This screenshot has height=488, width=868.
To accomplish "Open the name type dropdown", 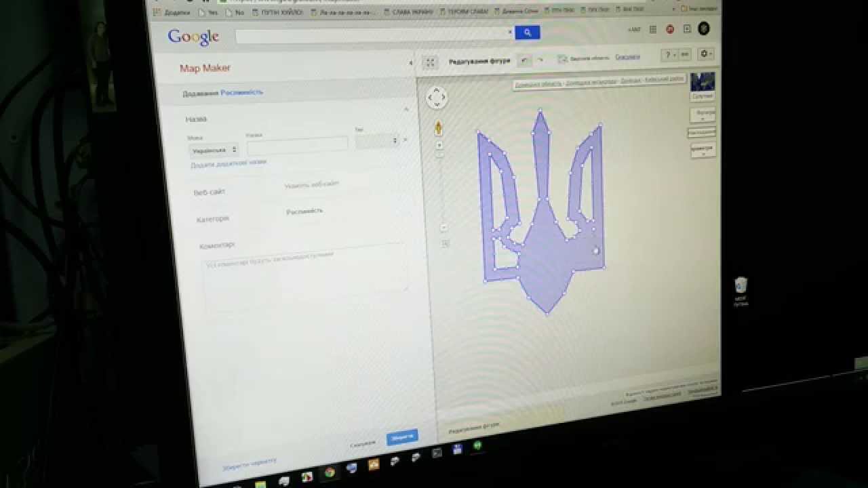I will click(377, 141).
